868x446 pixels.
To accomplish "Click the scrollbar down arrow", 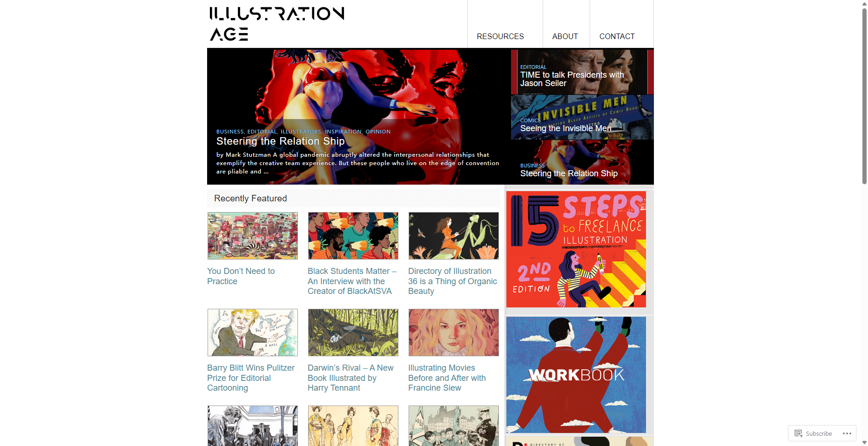I will [x=864, y=442].
